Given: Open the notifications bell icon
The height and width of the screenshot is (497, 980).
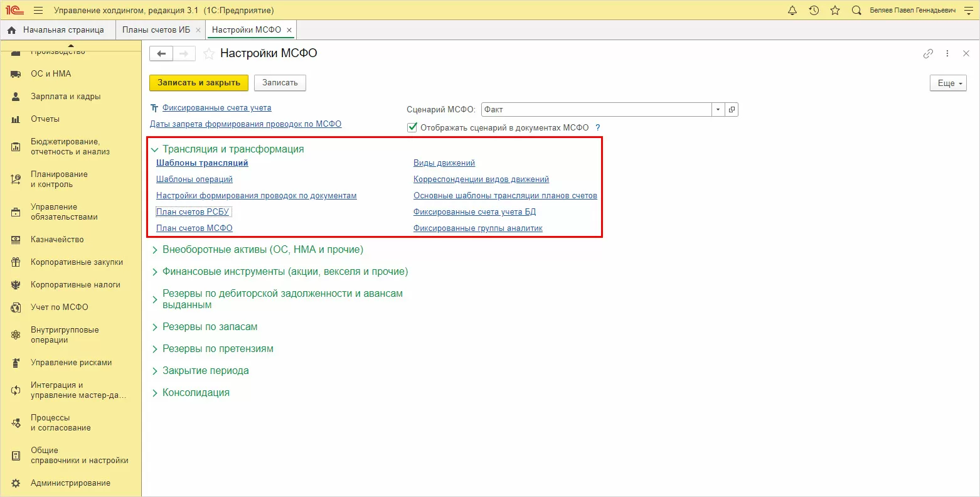Looking at the screenshot, I should (x=792, y=10).
